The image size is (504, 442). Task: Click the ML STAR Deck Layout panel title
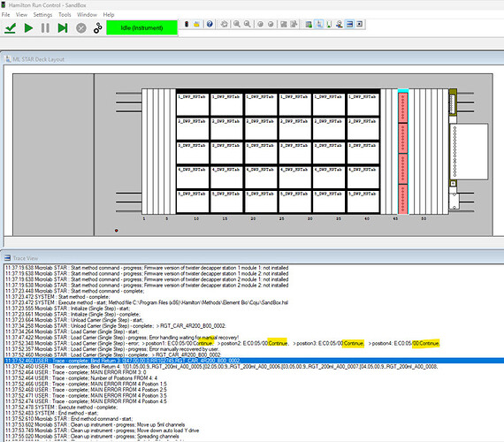(x=38, y=59)
